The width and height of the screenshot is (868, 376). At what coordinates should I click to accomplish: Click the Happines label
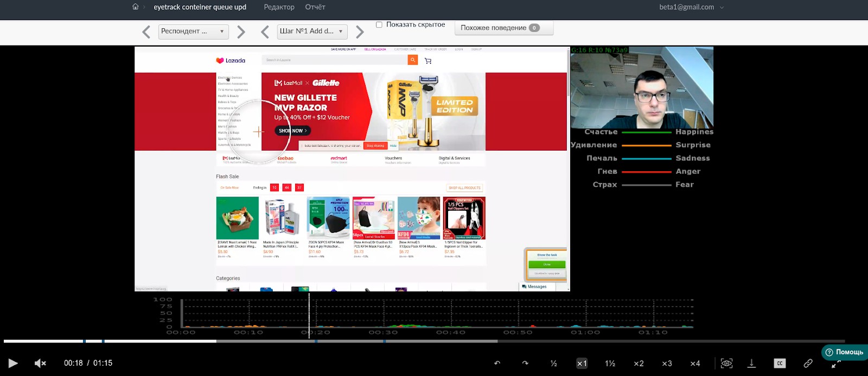[694, 132]
